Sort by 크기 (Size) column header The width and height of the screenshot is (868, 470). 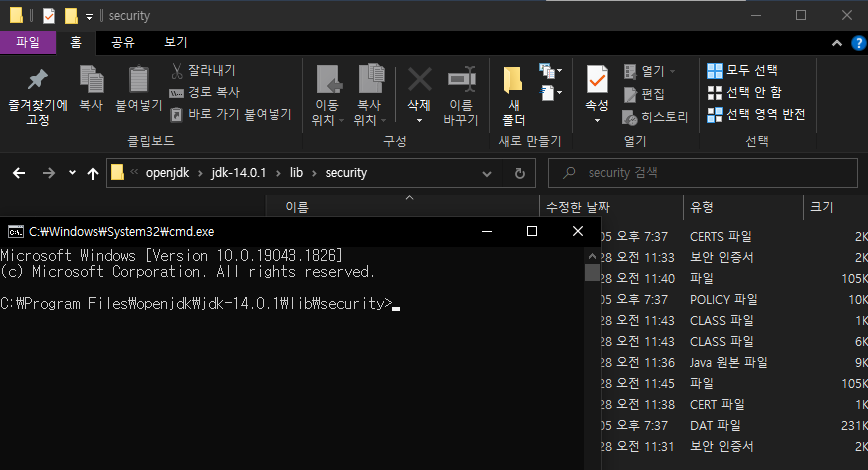pyautogui.click(x=835, y=206)
